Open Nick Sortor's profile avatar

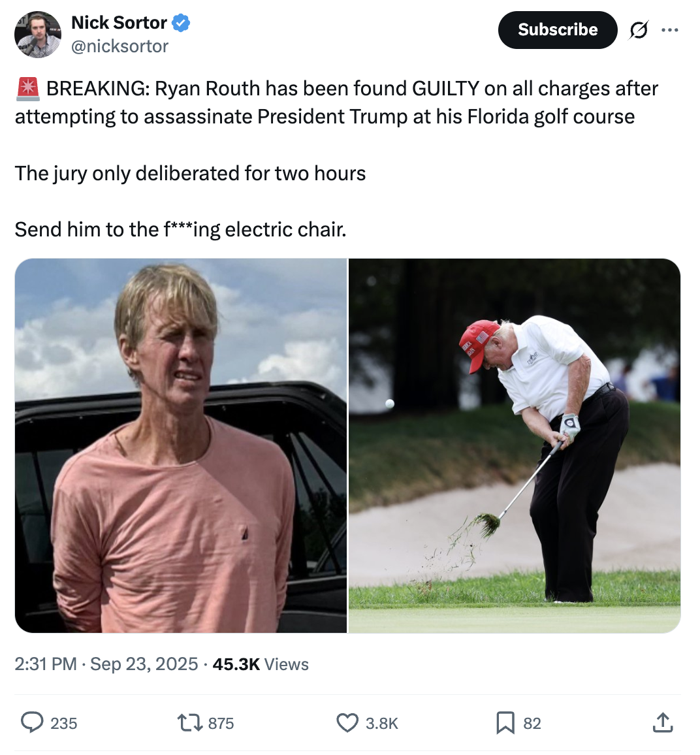click(x=38, y=34)
